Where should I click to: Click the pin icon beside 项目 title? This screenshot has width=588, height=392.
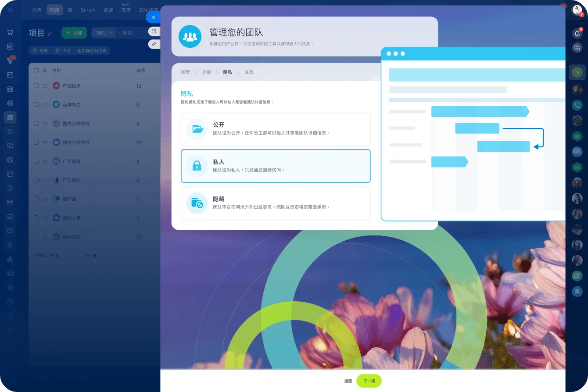pyautogui.click(x=50, y=33)
